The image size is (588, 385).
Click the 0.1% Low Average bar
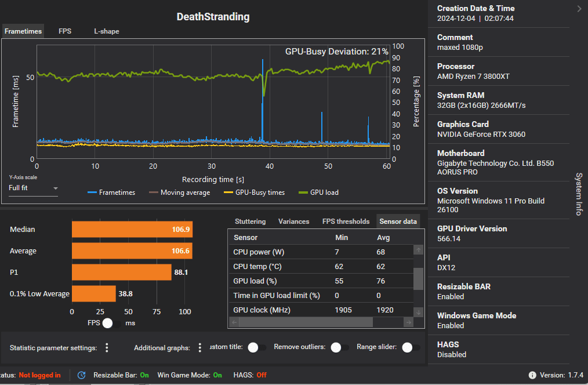[94, 293]
